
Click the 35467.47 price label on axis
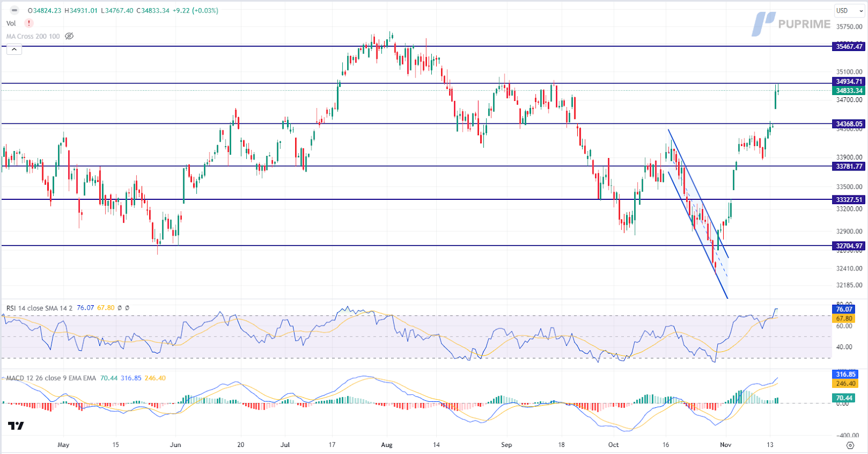coord(848,47)
